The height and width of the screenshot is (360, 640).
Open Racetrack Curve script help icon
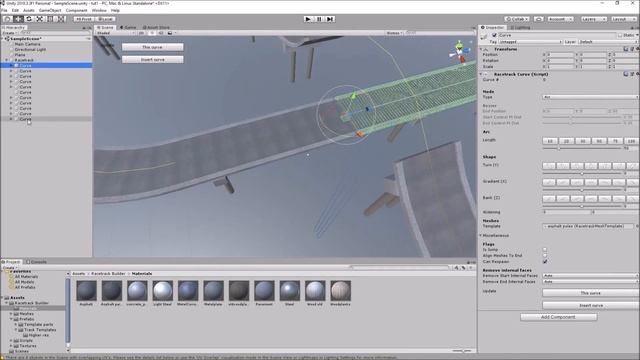[x=626, y=74]
